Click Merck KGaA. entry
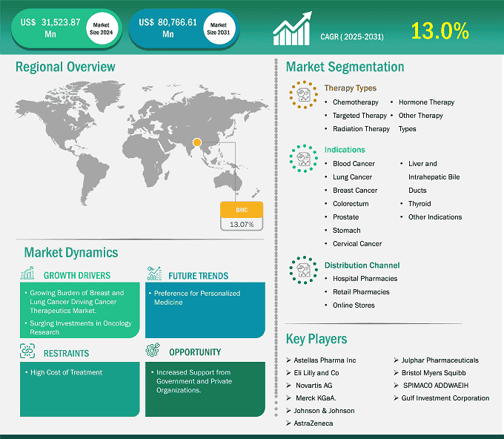The height and width of the screenshot is (439, 504). tap(316, 398)
